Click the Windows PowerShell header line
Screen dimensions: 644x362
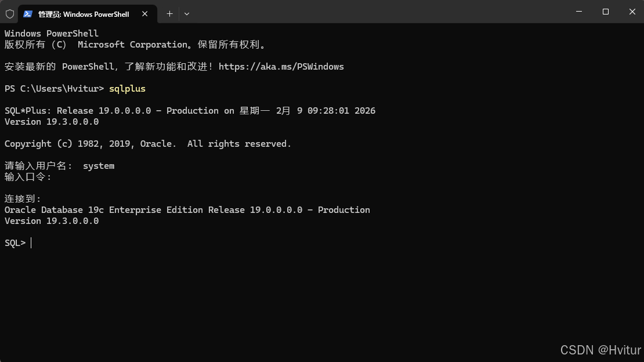tap(51, 34)
